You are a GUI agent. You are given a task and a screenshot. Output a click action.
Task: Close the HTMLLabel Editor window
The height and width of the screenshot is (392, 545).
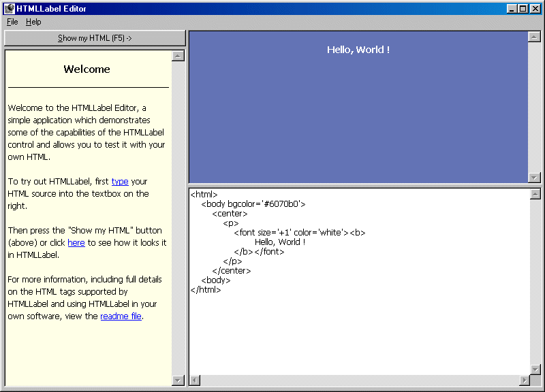point(535,9)
